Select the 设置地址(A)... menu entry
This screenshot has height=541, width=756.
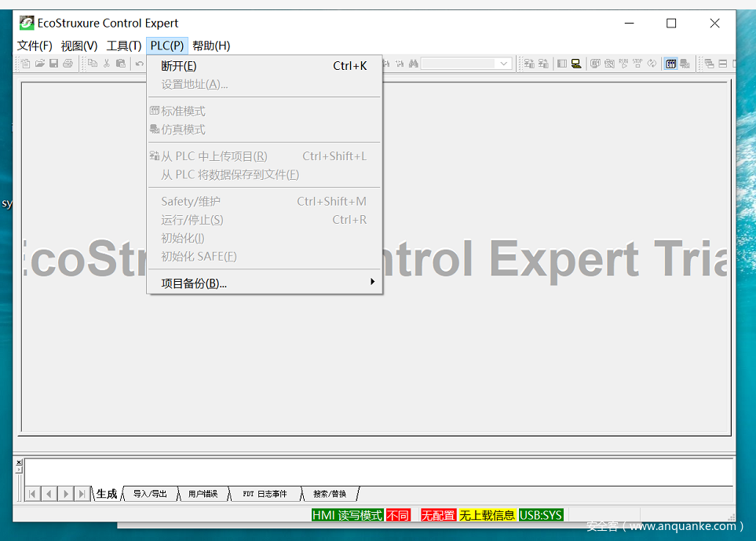coord(265,84)
